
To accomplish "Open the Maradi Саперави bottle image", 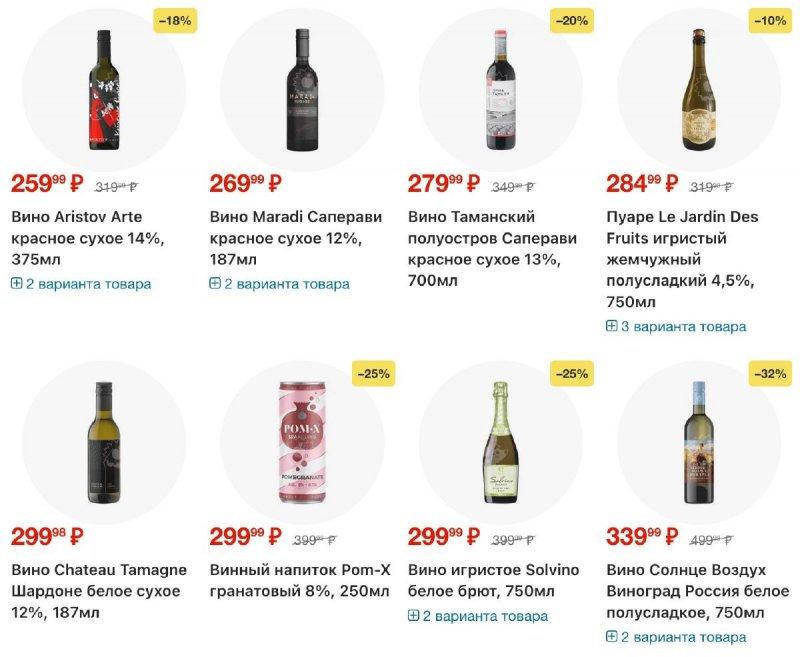I will [x=302, y=90].
